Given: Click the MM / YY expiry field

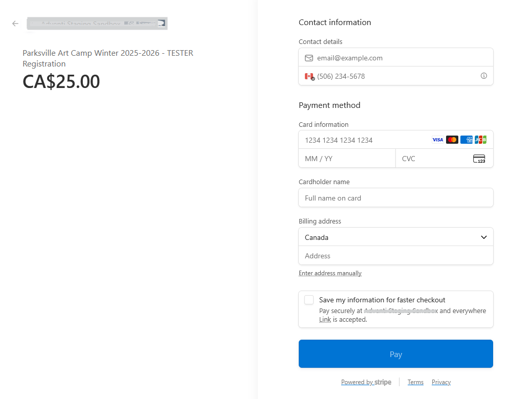Looking at the screenshot, I should pos(347,159).
